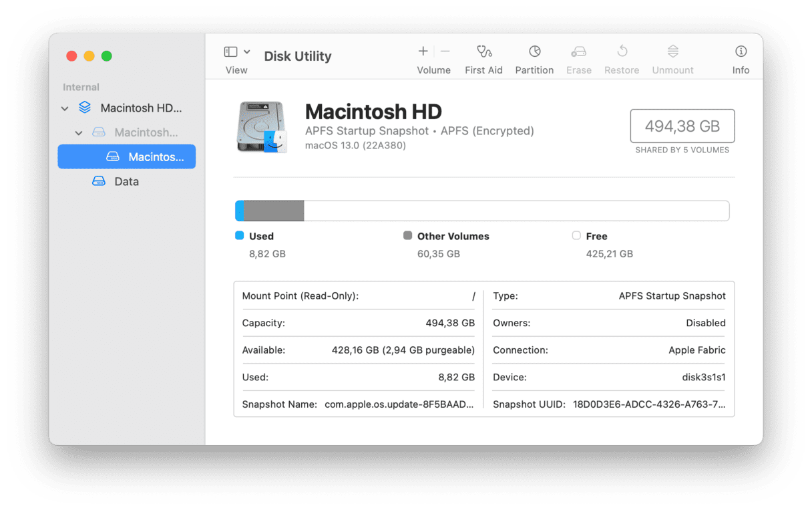Click the disk usage storage bar
812x510 pixels.
[x=481, y=211]
